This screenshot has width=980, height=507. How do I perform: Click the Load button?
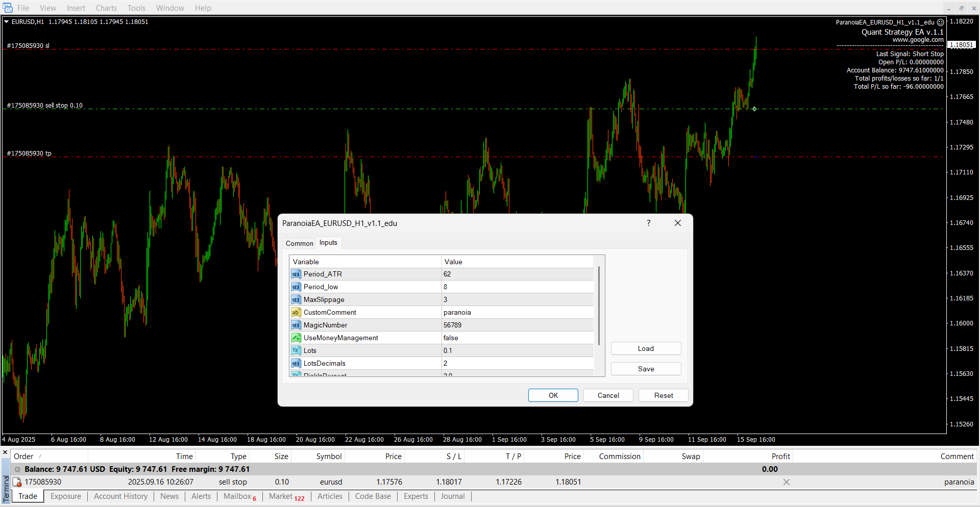(646, 349)
